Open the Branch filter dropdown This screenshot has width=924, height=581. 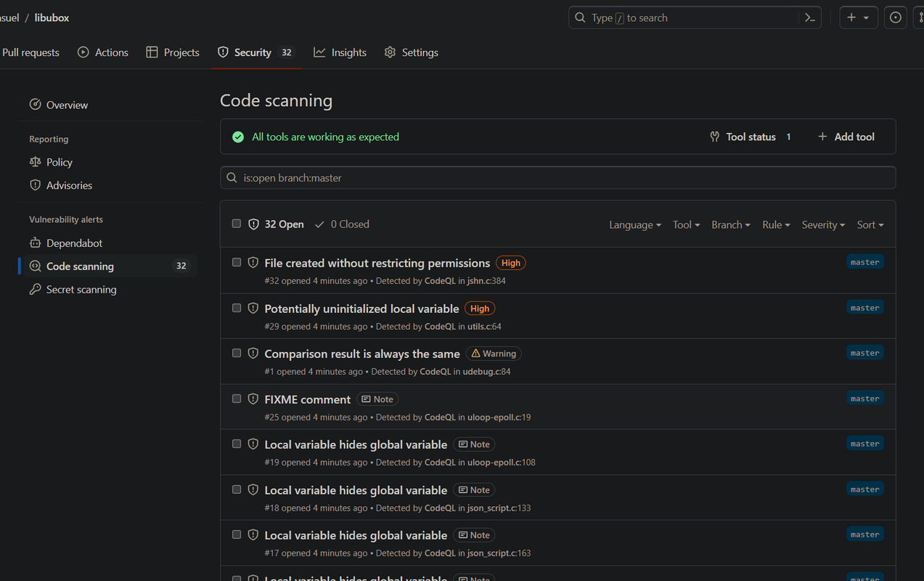[730, 225]
